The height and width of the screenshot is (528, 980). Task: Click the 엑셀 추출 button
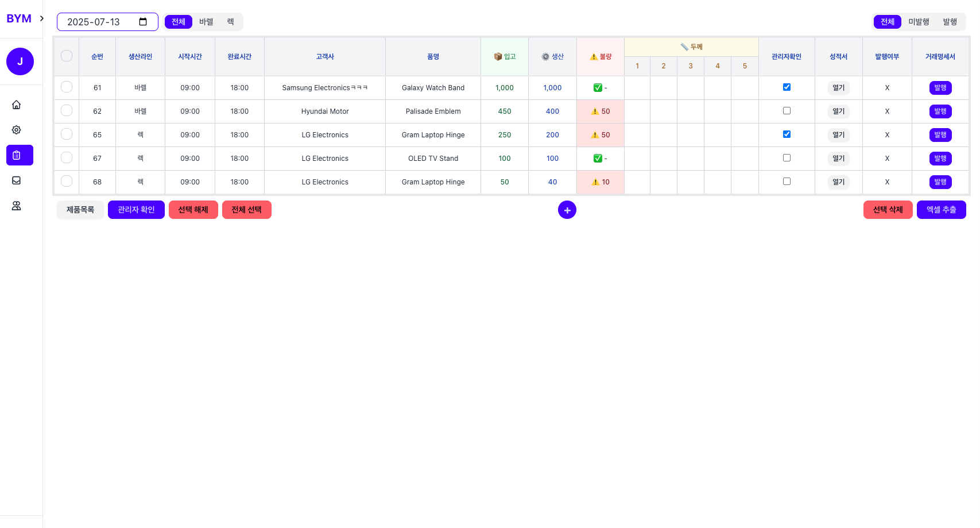941,210
